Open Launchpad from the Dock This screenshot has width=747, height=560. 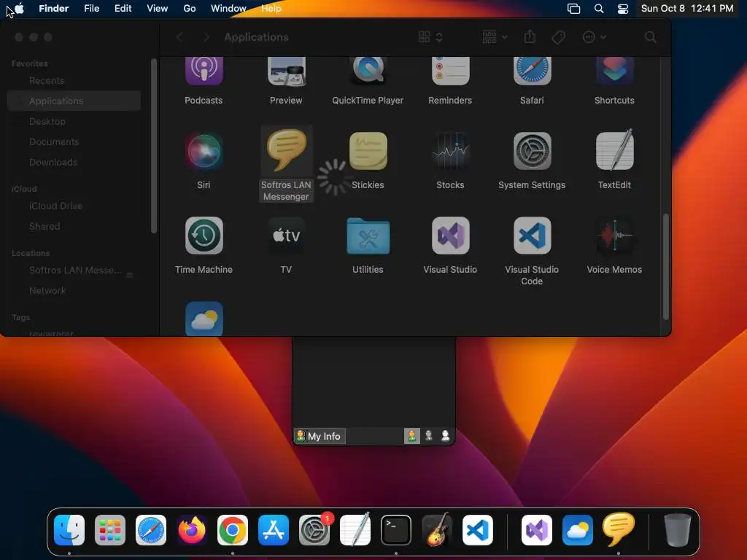pos(110,530)
